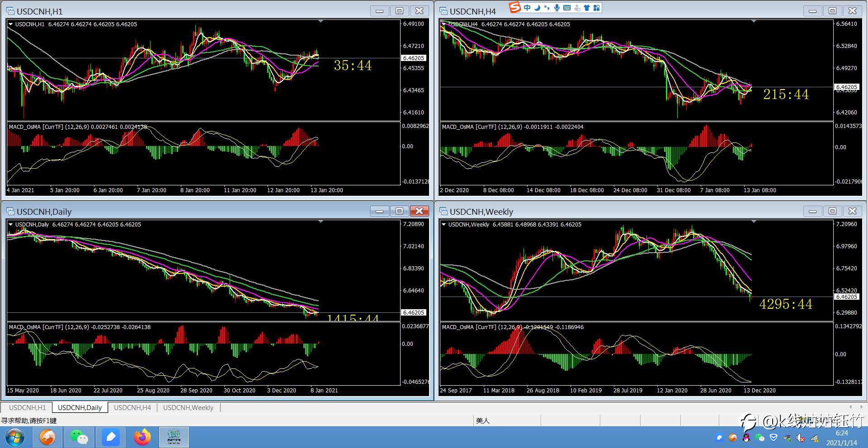Screen dimensions: 868x448
Task: Minimize the USDCNH,Daily chart window
Action: (379, 211)
